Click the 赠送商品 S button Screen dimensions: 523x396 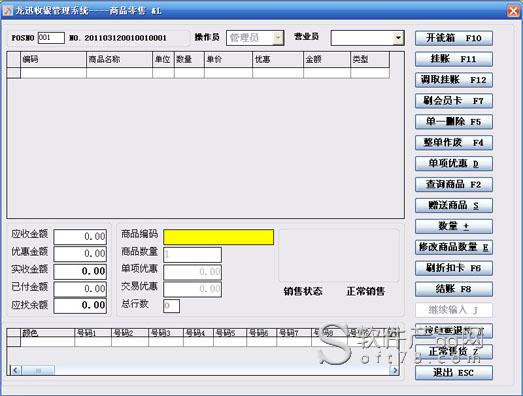(x=454, y=205)
